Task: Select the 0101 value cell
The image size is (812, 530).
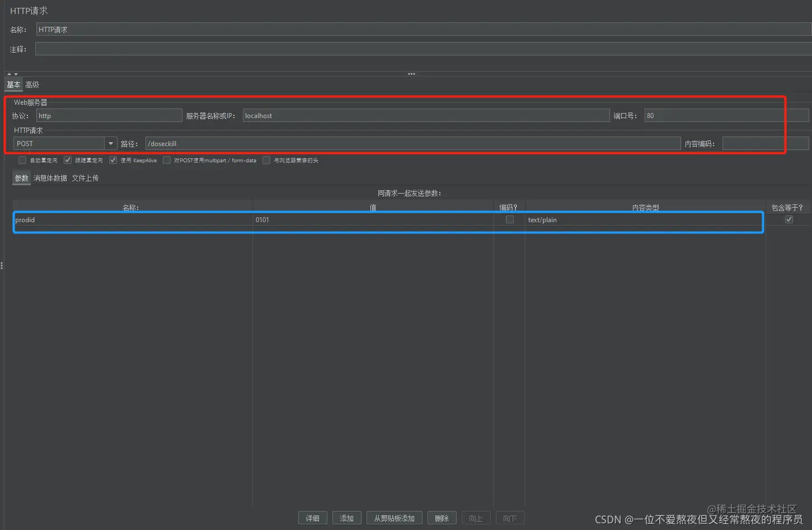Action: point(373,220)
